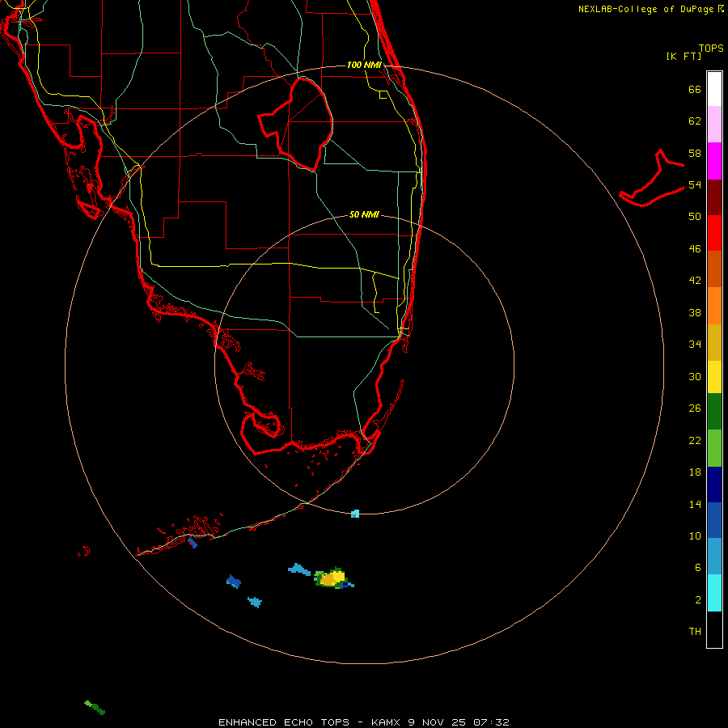Click the 26 legend value

coord(695,408)
